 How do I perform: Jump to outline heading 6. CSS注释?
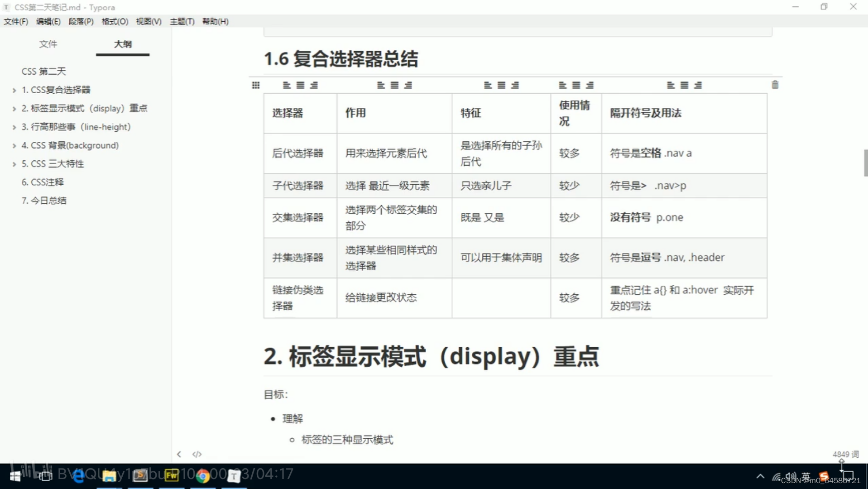(43, 182)
